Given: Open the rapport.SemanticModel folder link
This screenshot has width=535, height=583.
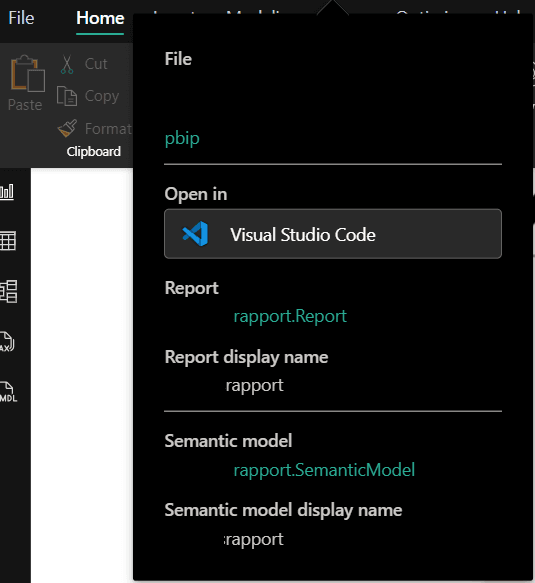Looking at the screenshot, I should tap(324, 470).
